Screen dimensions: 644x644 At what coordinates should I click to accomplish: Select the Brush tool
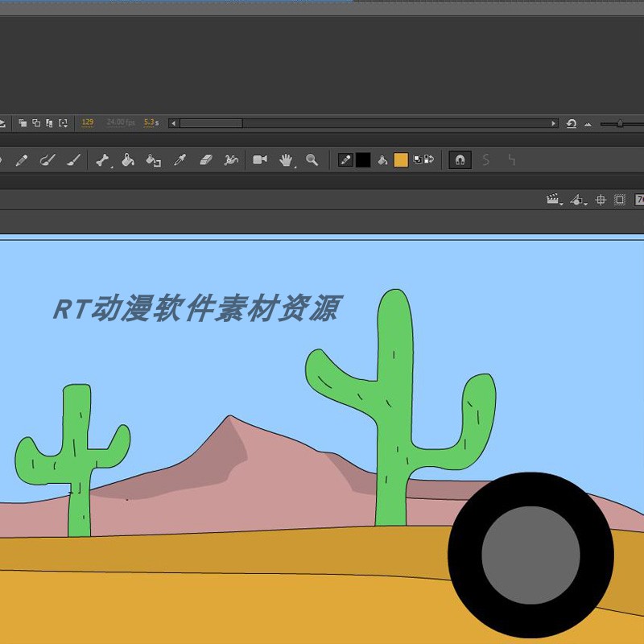73,160
